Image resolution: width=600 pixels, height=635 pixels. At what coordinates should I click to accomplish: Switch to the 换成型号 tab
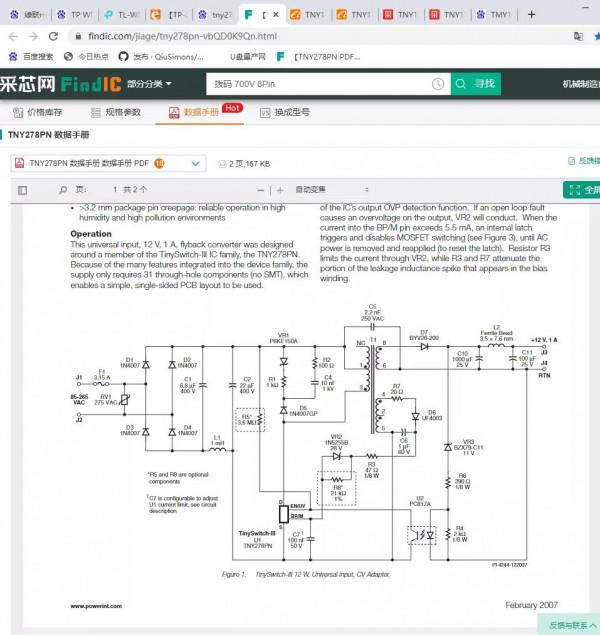click(x=285, y=112)
